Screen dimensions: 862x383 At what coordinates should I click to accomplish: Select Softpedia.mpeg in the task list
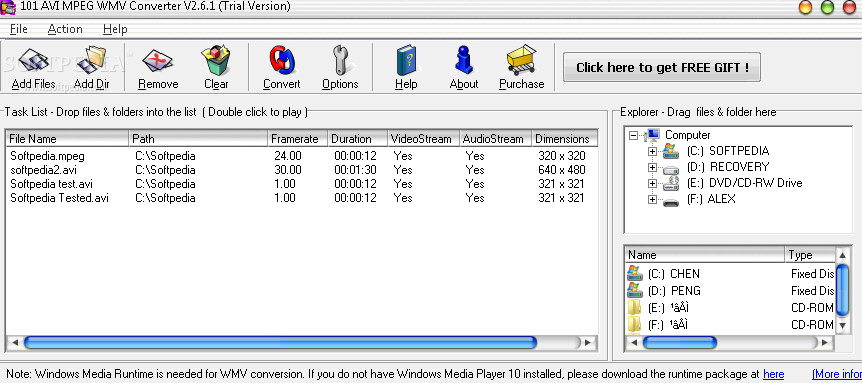pos(47,156)
